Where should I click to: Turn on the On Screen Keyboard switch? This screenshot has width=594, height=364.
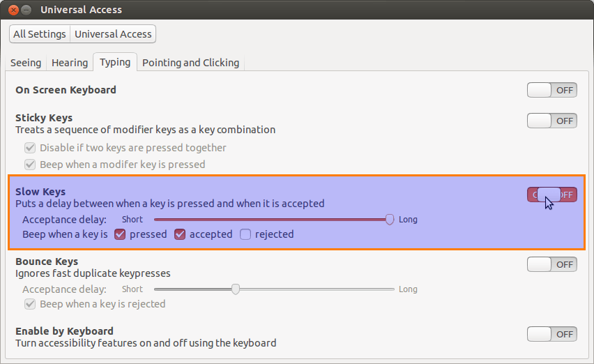pyautogui.click(x=551, y=90)
